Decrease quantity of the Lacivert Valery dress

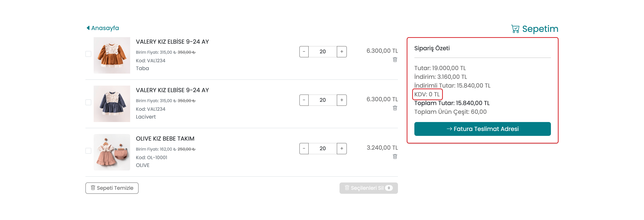click(304, 100)
